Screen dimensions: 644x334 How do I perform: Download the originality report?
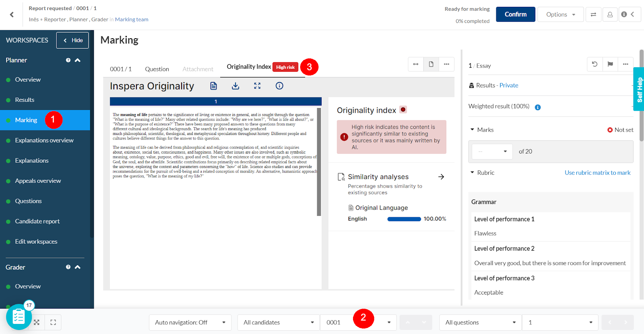point(235,86)
